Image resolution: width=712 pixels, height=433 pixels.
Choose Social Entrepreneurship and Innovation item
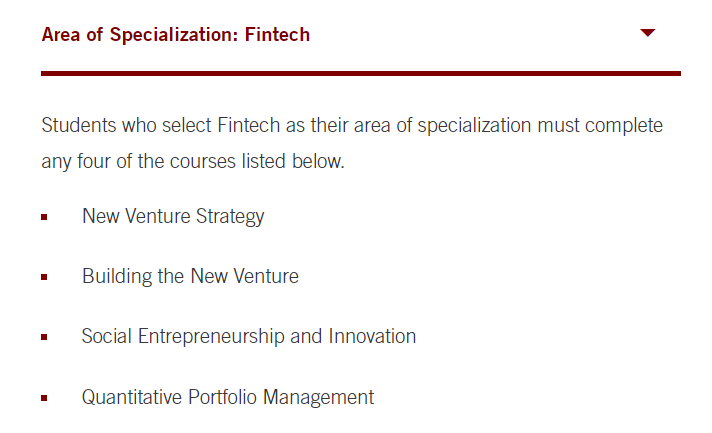pos(249,336)
